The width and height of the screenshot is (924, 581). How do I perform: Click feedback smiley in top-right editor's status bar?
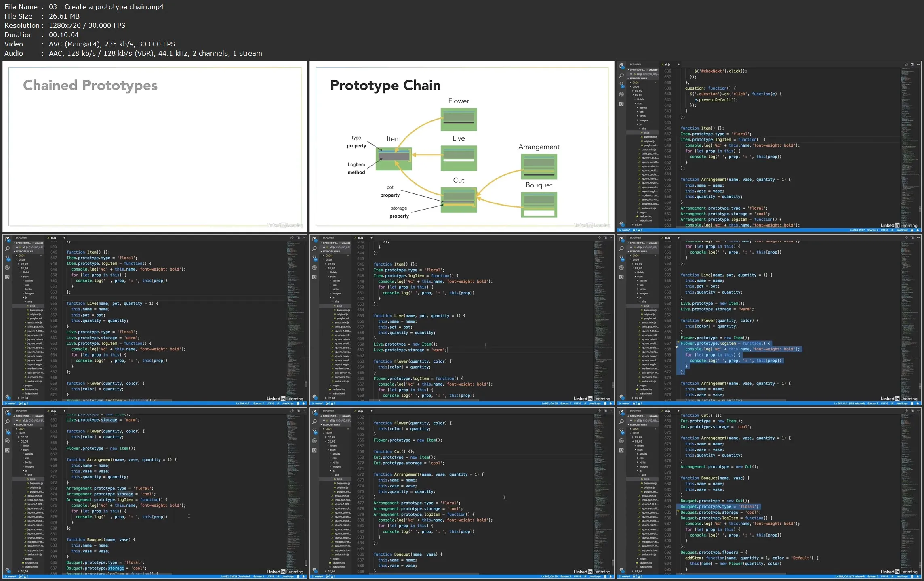911,230
